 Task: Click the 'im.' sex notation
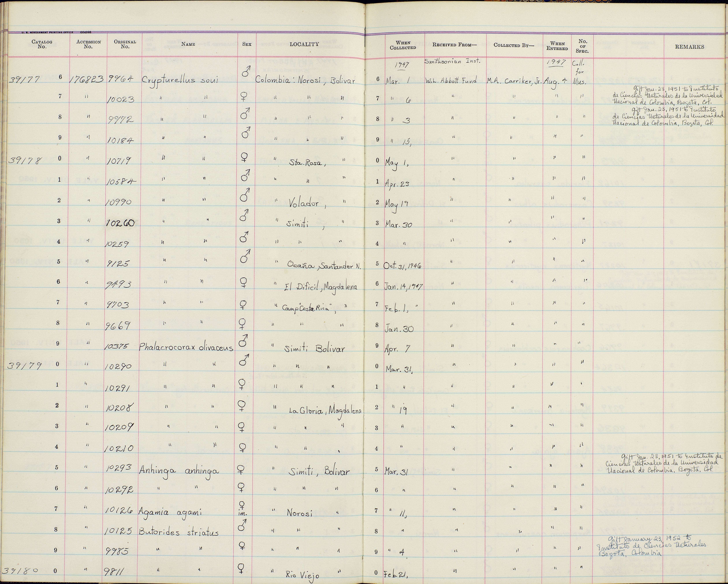pyautogui.click(x=242, y=514)
